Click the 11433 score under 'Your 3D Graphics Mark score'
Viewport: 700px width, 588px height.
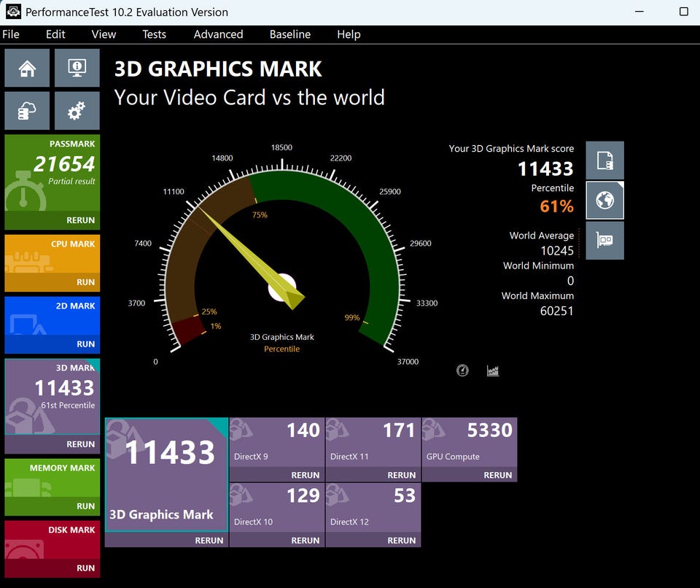pos(545,169)
